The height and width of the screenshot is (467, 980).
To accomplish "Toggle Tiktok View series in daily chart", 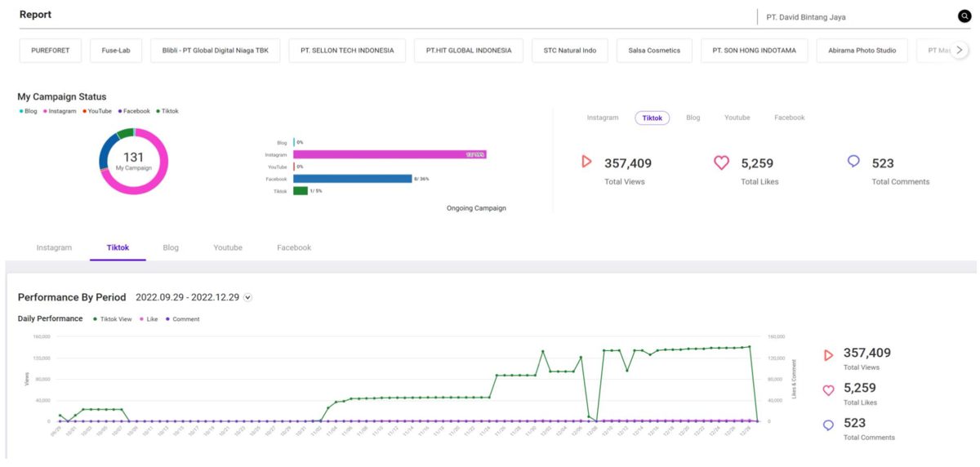I will click(x=112, y=319).
